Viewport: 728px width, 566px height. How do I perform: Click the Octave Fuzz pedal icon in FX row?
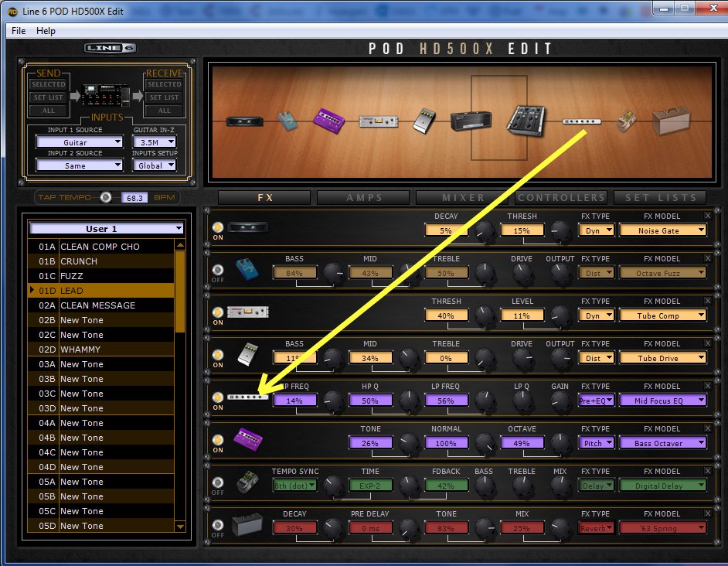pos(247,270)
